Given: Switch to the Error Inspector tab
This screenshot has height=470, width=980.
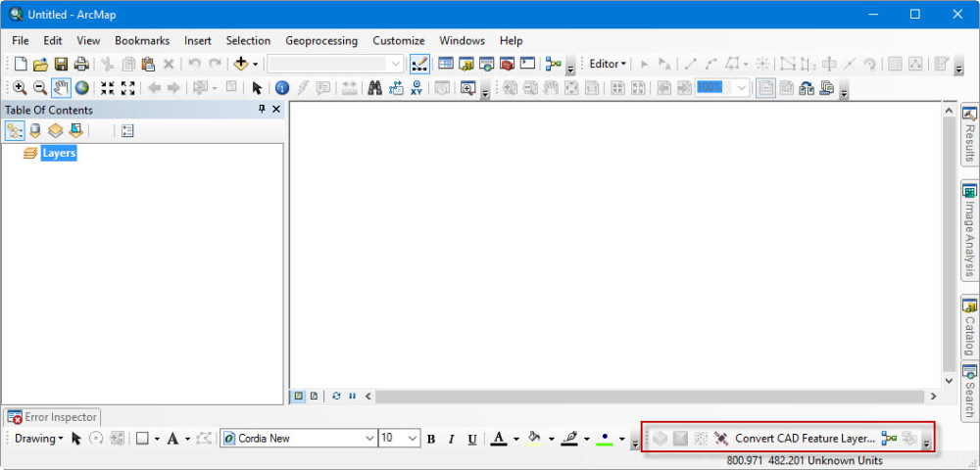Looking at the screenshot, I should 53,417.
